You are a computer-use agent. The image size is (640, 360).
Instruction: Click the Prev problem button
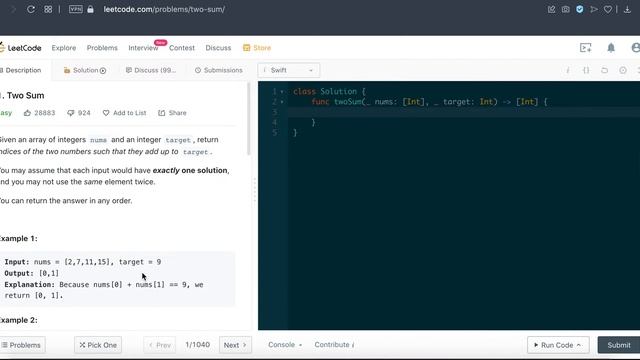click(x=160, y=345)
